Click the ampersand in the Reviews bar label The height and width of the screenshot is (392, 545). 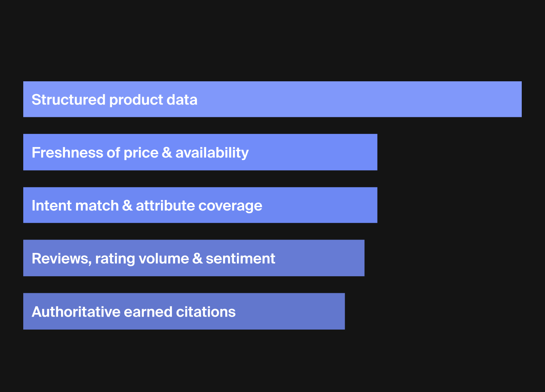click(x=197, y=259)
